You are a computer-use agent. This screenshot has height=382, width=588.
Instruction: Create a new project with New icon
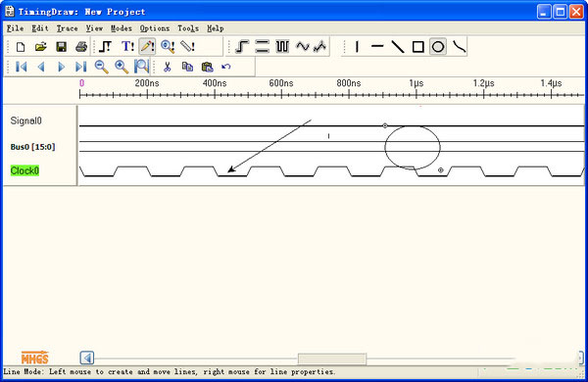(x=21, y=47)
